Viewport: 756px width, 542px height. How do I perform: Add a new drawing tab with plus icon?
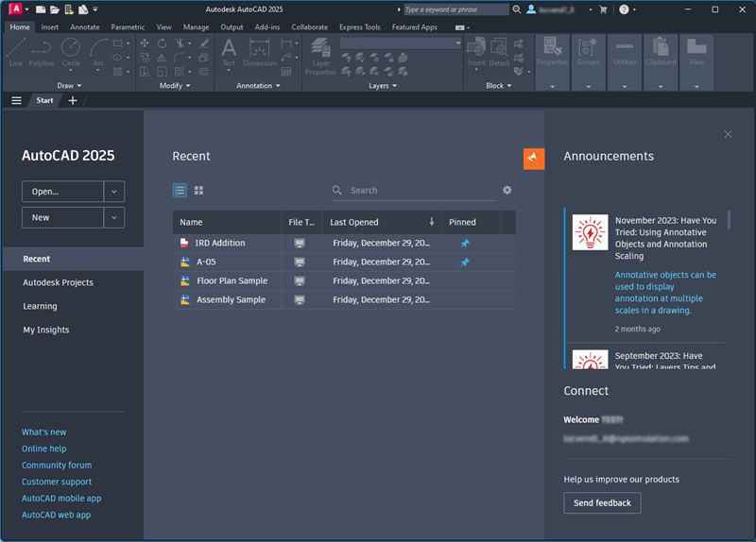point(73,100)
